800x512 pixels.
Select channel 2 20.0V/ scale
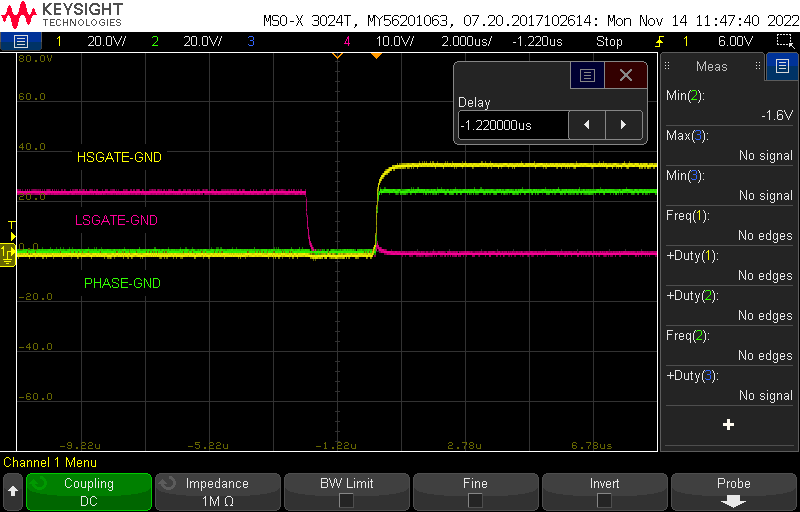[x=203, y=41]
